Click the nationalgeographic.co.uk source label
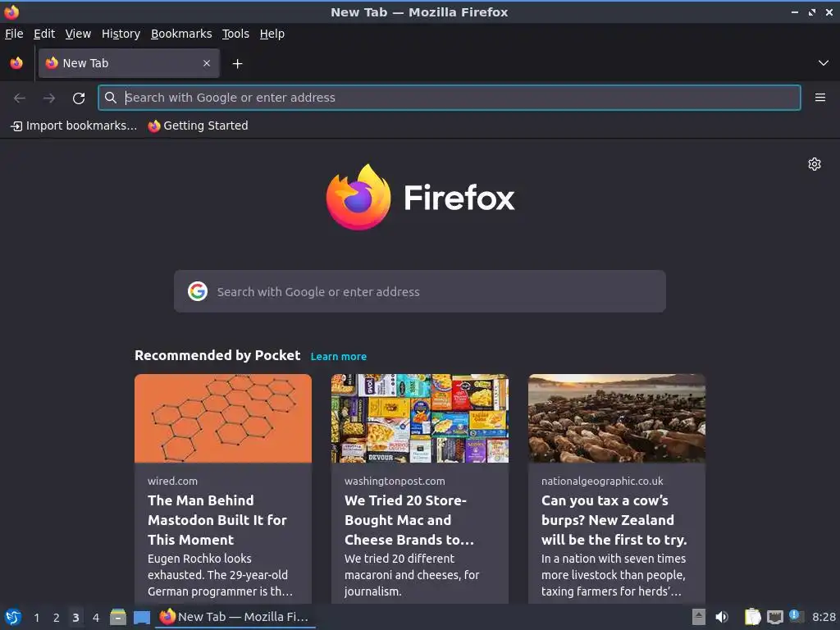The width and height of the screenshot is (840, 630). click(x=602, y=481)
